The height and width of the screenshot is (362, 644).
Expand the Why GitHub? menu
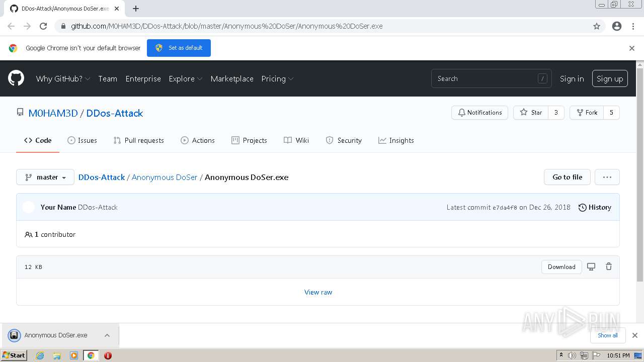(63, 78)
